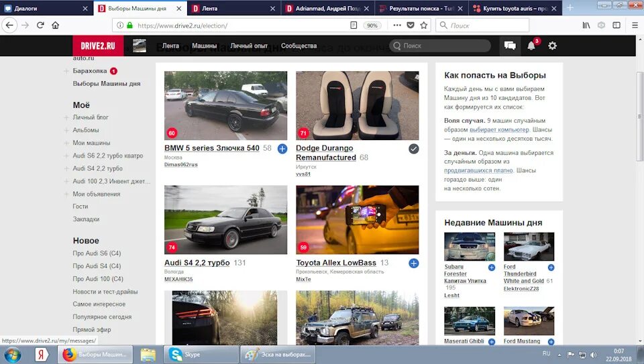Expand plus next to Audi 100 2,3
Screen dimensions: 644x364
[x=66, y=181]
